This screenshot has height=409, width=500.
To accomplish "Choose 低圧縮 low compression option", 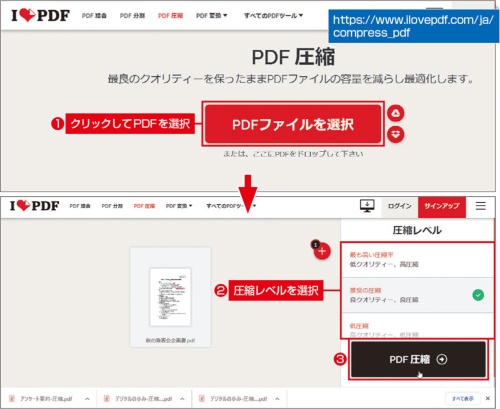I will tap(417, 325).
